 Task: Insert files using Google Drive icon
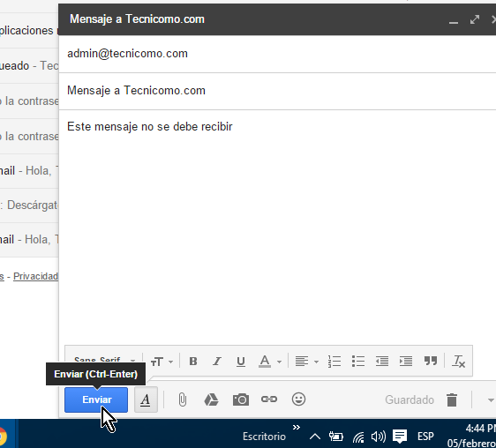point(211,399)
